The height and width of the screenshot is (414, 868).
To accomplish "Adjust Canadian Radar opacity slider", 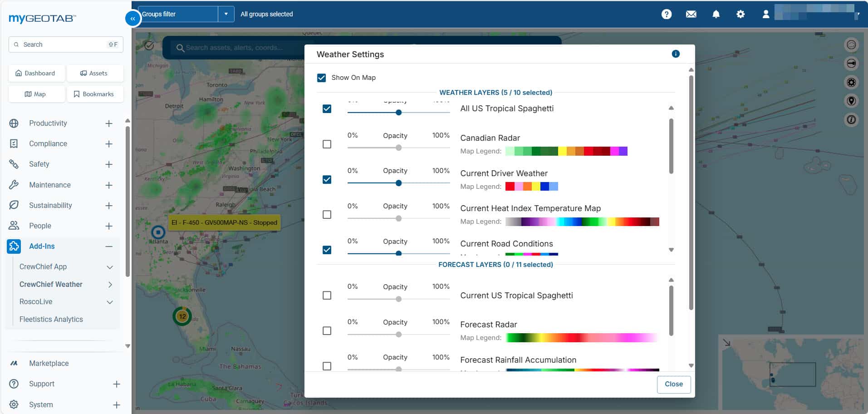I will point(398,148).
